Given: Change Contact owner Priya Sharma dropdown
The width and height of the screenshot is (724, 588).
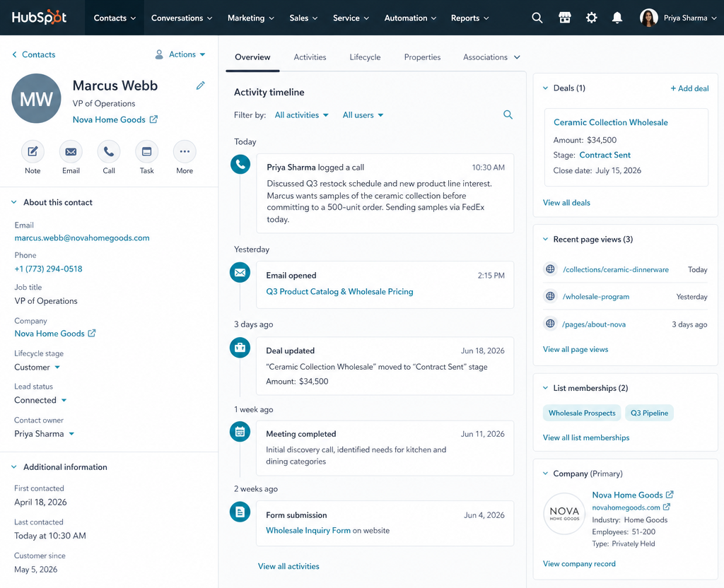Looking at the screenshot, I should tap(44, 434).
